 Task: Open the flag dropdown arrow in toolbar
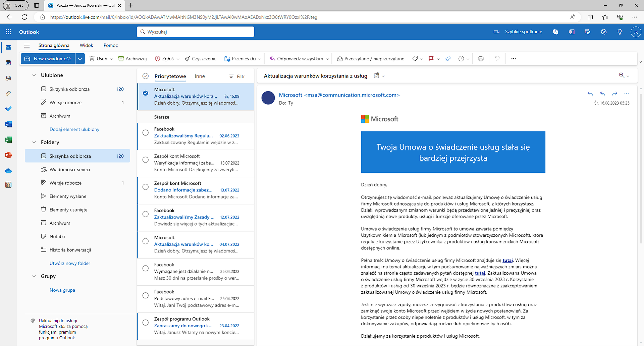(438, 59)
